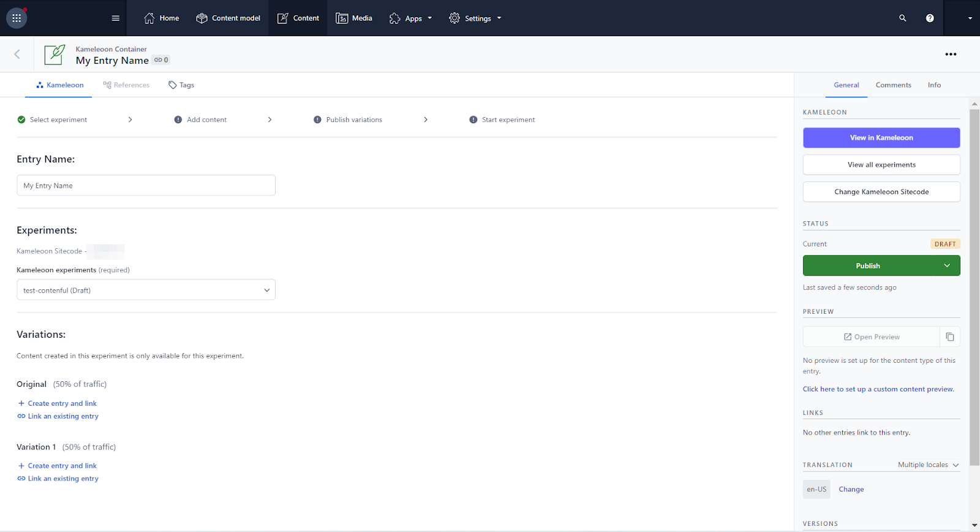Click the Open Preview button
The width and height of the screenshot is (980, 532).
[x=872, y=337]
